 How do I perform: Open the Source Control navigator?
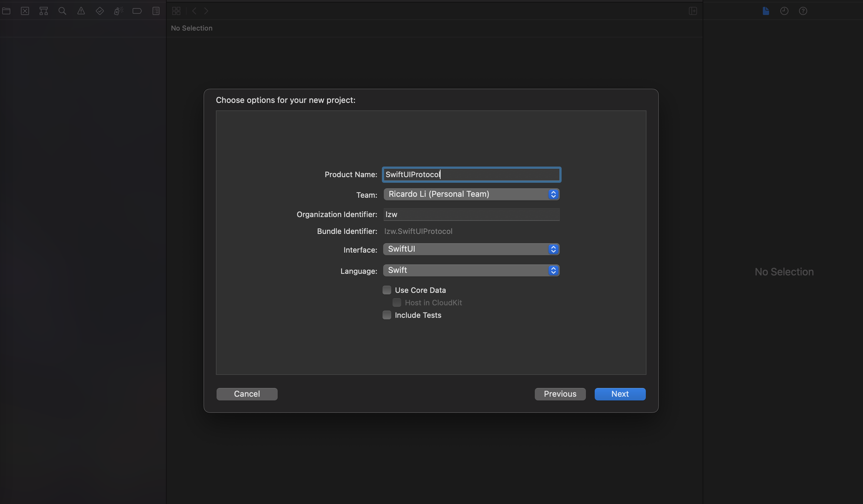tap(25, 11)
